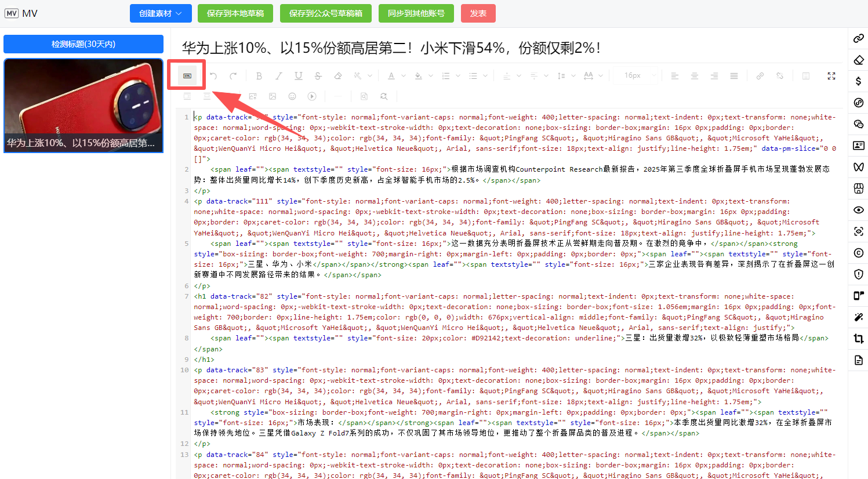The image size is (868, 479).
Task: Toggle italic formatting in editor toolbar
Action: [279, 76]
